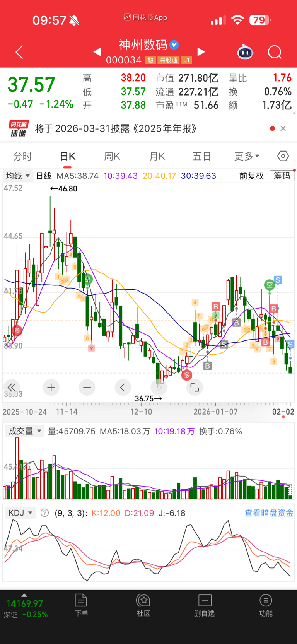Move chart left with chevron button
The width and height of the screenshot is (297, 644).
click(x=123, y=387)
